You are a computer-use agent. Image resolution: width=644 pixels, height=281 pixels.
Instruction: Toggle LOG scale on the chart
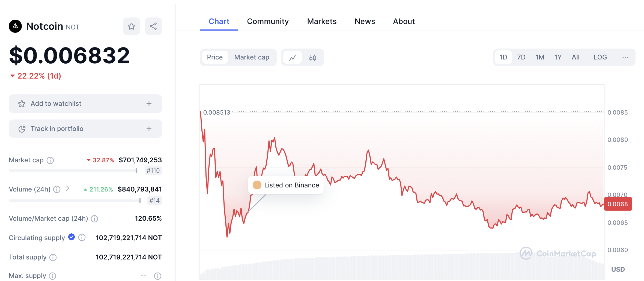(600, 57)
